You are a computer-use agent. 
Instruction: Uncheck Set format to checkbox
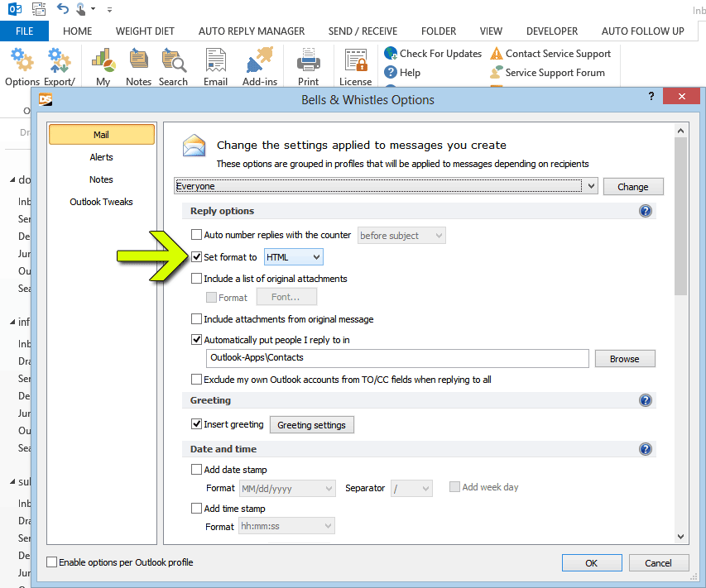tap(196, 257)
